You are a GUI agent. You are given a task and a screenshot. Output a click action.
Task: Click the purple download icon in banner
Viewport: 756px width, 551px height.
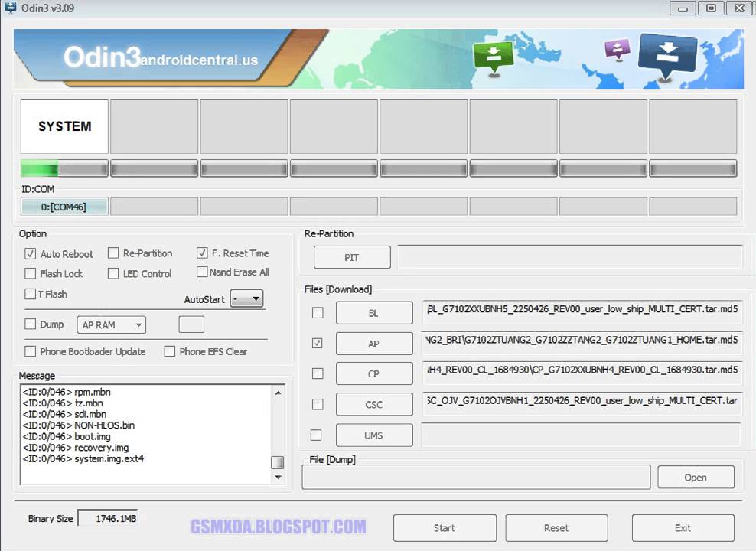click(618, 49)
